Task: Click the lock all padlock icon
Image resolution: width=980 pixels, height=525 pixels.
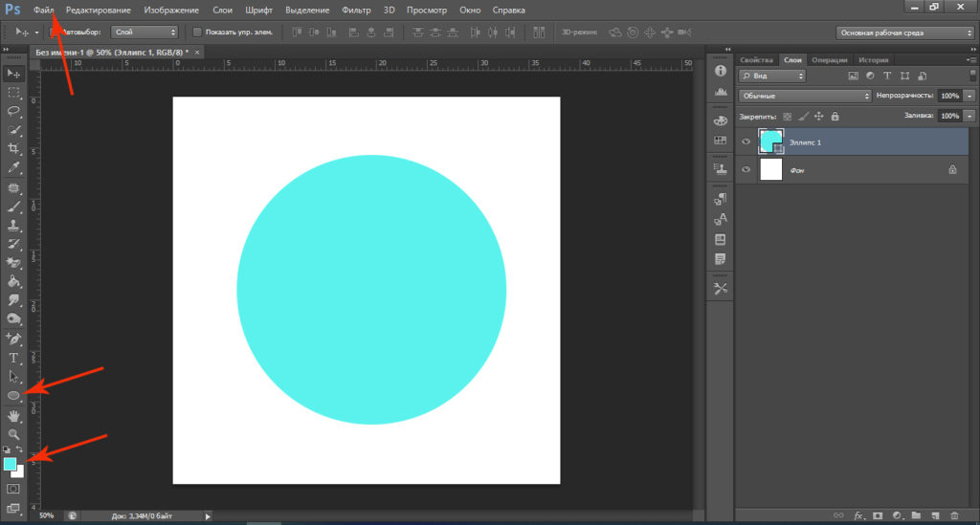Action: click(x=835, y=116)
